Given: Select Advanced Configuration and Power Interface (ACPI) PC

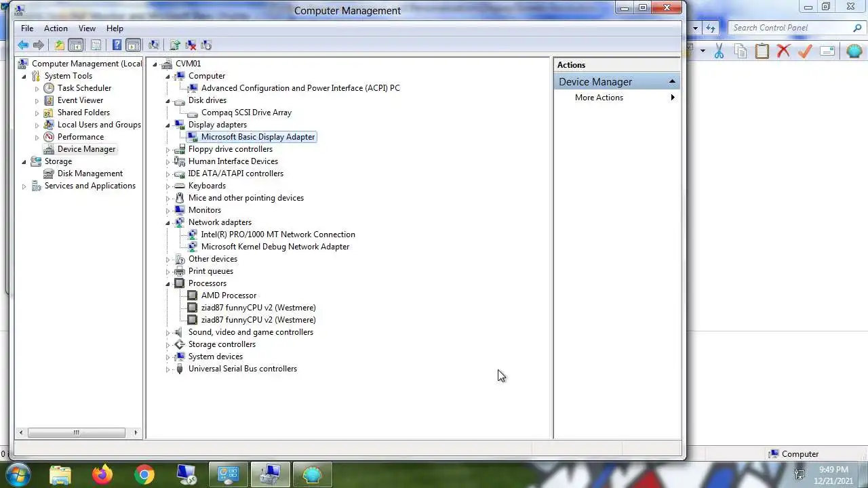Looking at the screenshot, I should [300, 88].
